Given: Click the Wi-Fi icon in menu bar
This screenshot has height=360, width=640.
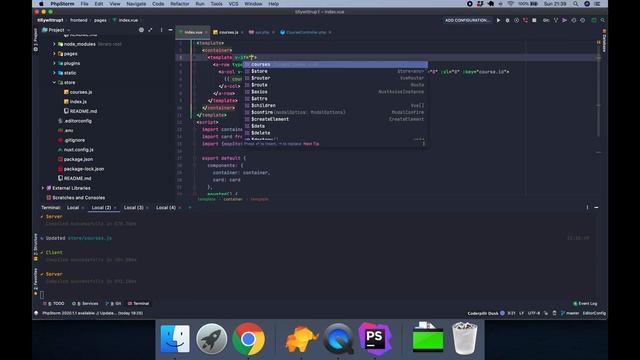Looking at the screenshot, I should (511, 4).
